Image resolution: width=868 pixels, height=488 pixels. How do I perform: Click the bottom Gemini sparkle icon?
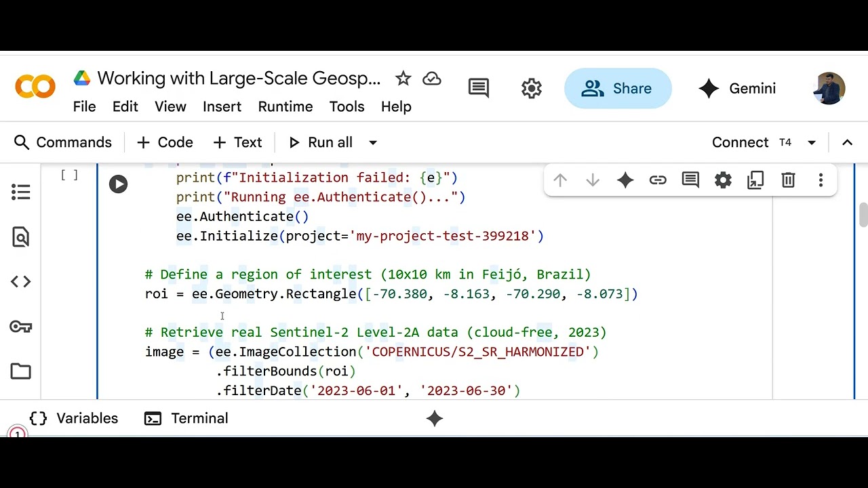point(435,418)
